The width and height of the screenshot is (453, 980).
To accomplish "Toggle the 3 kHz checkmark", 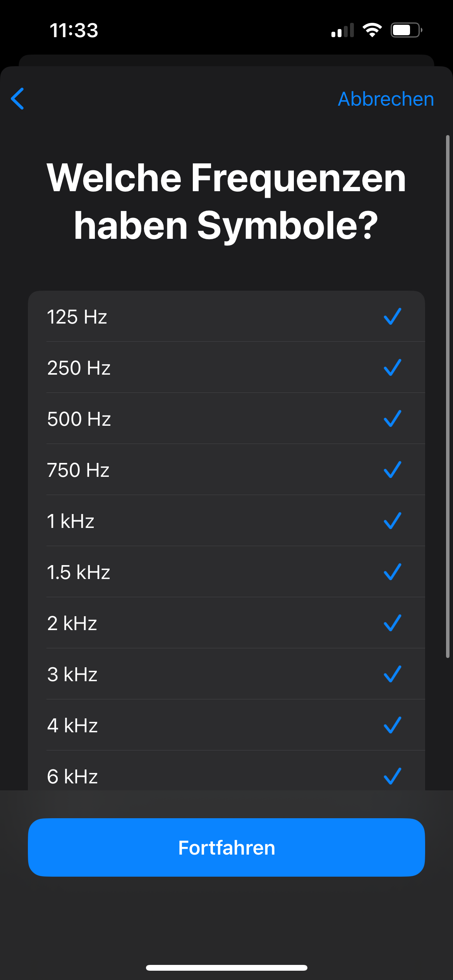I will coord(392,674).
